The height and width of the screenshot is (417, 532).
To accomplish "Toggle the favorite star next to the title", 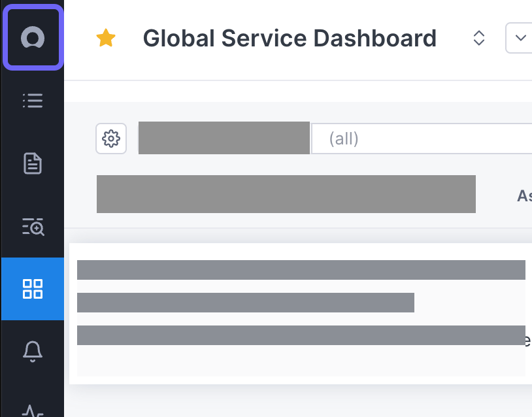I will (105, 38).
